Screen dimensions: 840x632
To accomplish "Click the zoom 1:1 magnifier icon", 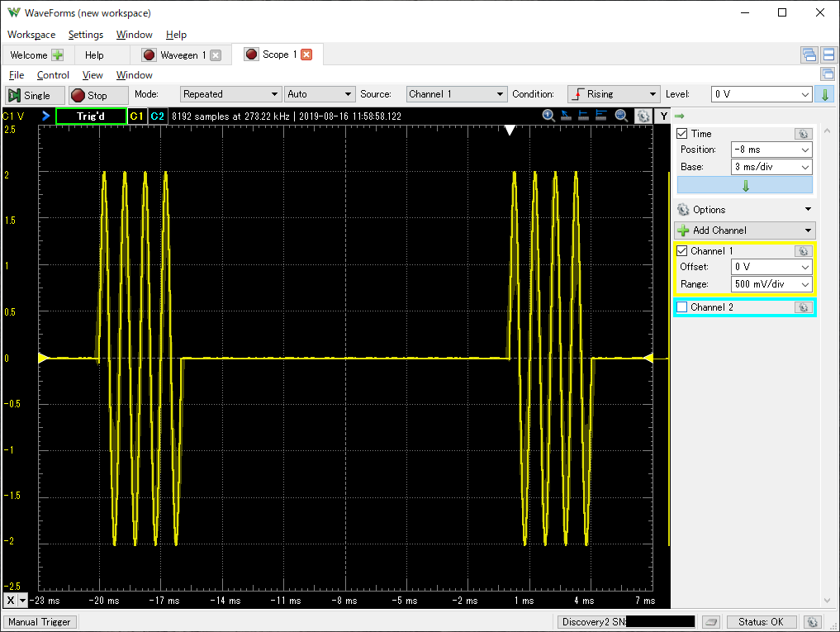I will click(x=548, y=116).
